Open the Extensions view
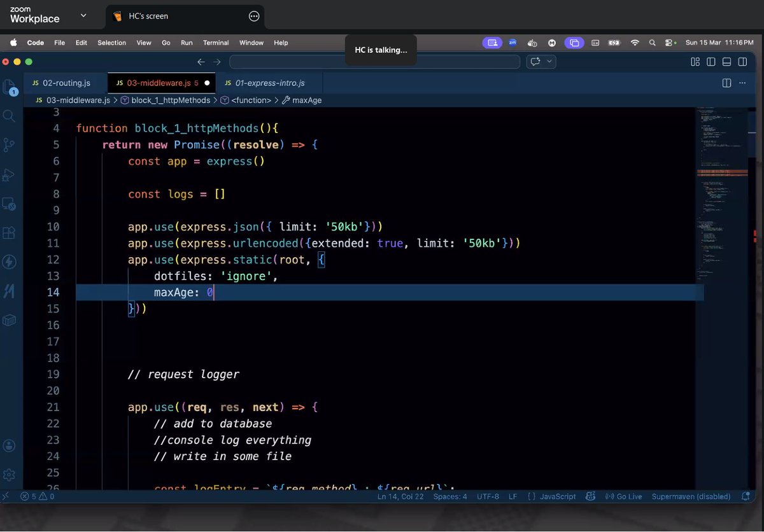The width and height of the screenshot is (764, 532). 10,233
